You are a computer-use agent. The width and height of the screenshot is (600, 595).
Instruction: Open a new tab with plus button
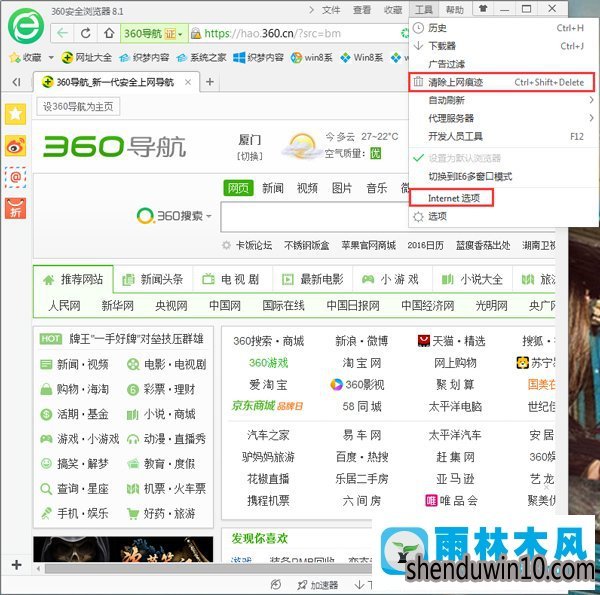coord(210,82)
